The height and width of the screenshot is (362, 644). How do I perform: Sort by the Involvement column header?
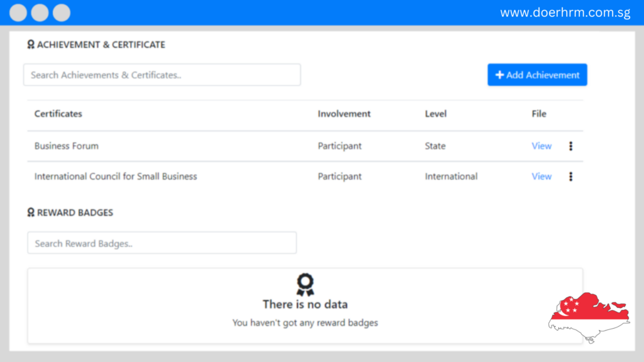click(x=344, y=114)
